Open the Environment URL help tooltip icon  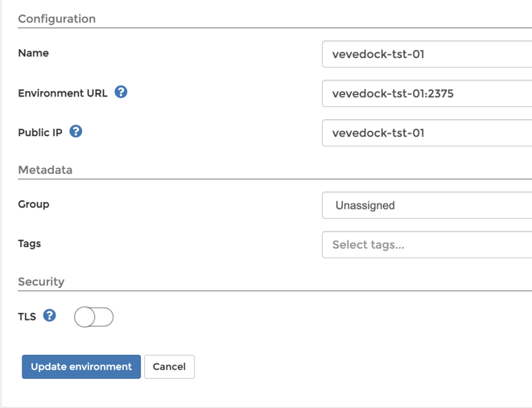coord(121,92)
